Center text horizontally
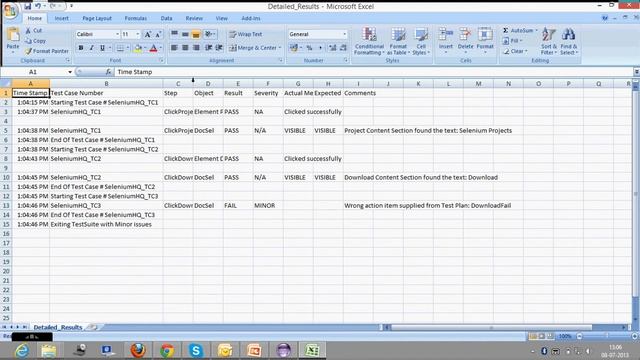This screenshot has height=360, width=640. 185,48
